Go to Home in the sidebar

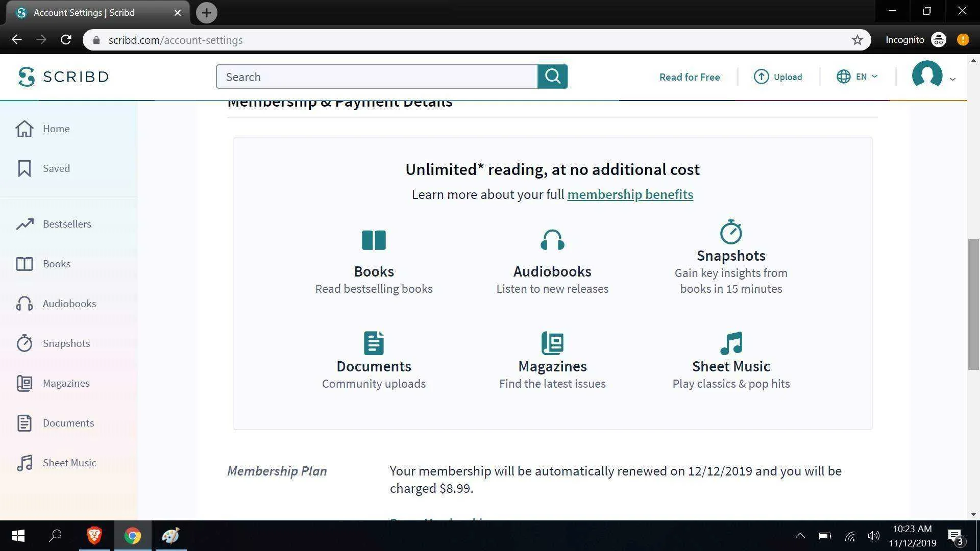point(56,129)
